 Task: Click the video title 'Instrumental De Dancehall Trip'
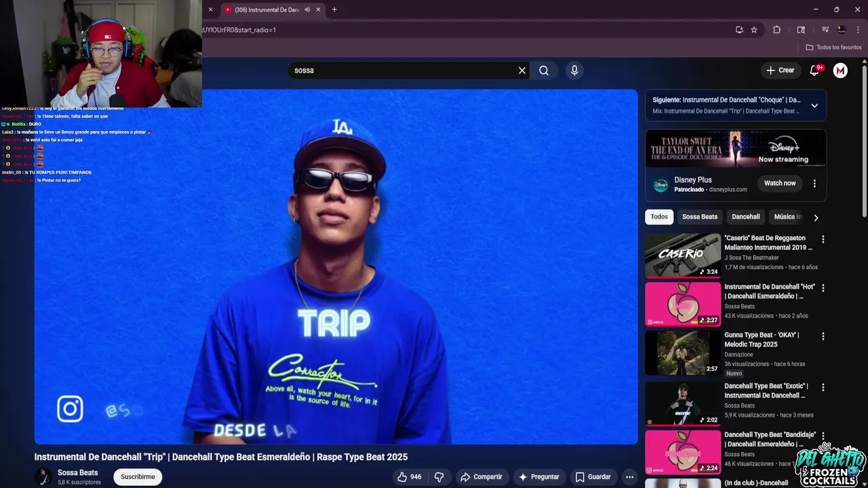click(221, 457)
